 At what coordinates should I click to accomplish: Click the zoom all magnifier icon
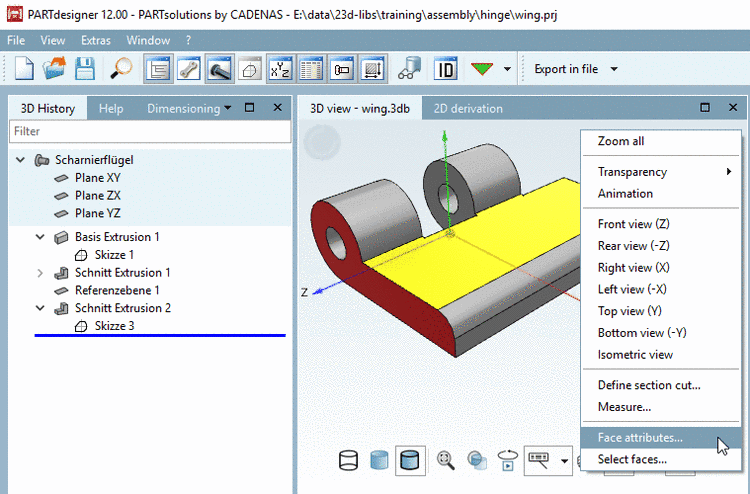pyautogui.click(x=445, y=461)
